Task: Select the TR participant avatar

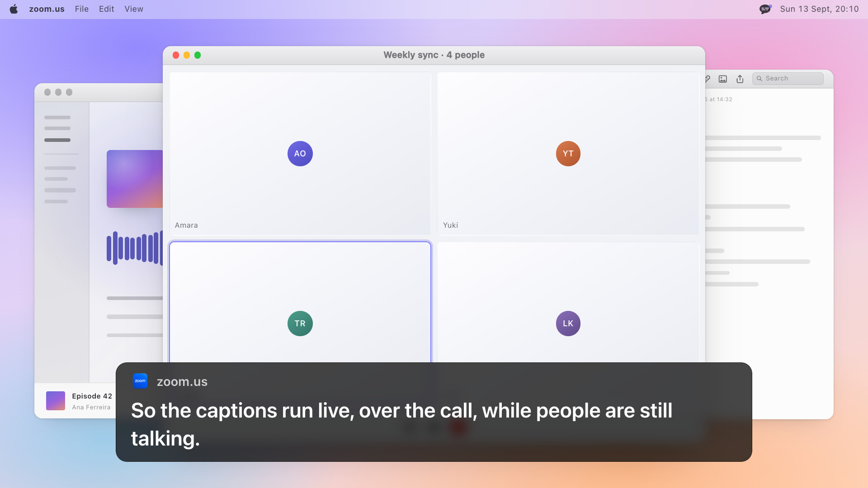Action: point(300,324)
